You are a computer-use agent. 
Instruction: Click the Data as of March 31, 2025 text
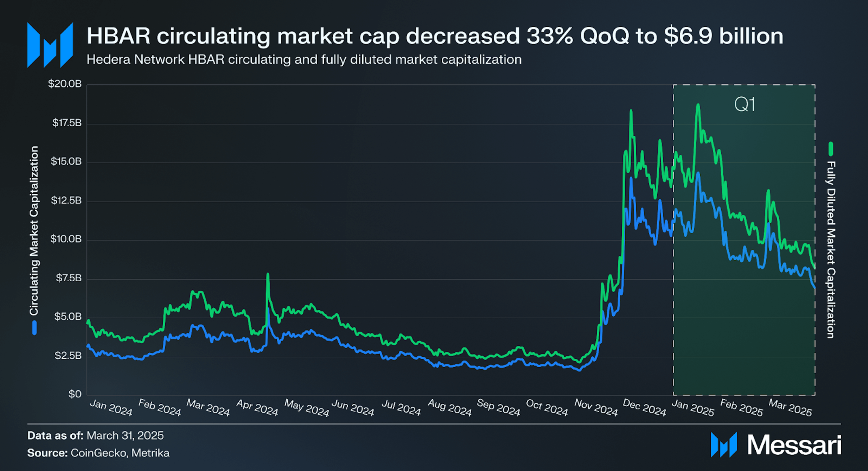[96, 436]
